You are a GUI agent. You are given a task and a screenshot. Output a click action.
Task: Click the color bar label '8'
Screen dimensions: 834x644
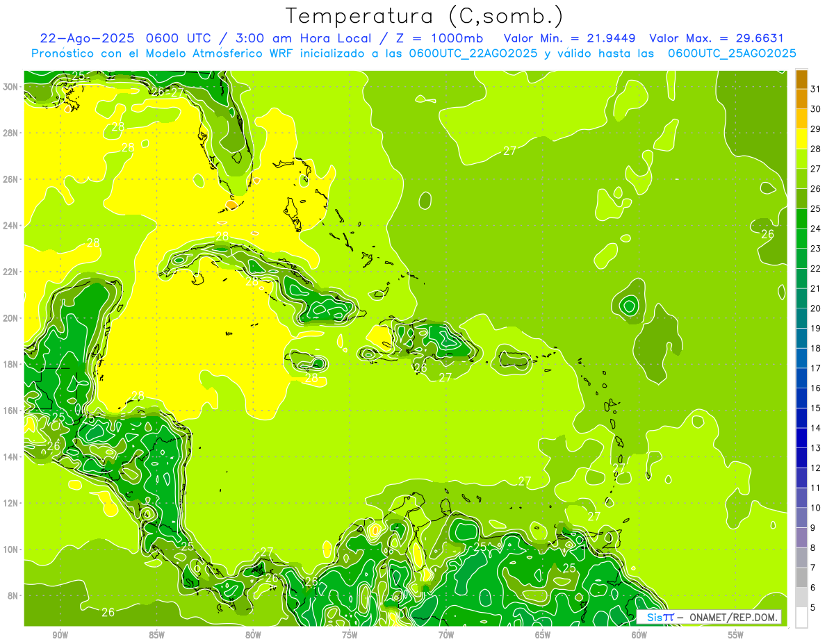point(813,547)
